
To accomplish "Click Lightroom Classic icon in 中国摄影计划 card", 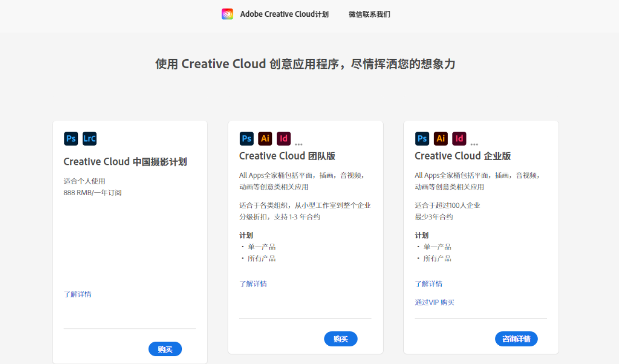I will pos(90,138).
